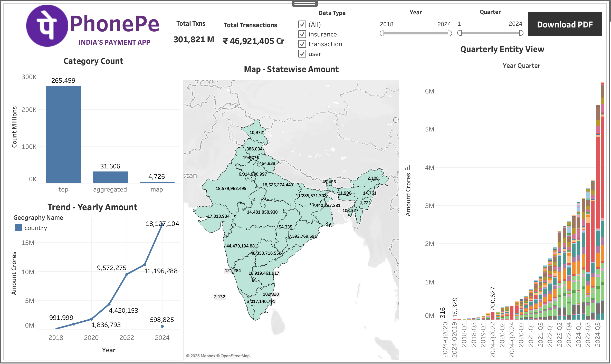Click the 9,572,275 trend label
Screen dimensions: 611x364
pos(112,268)
